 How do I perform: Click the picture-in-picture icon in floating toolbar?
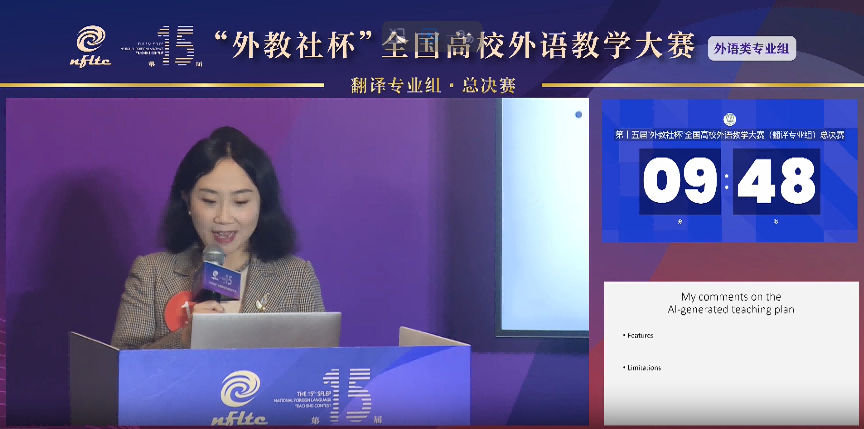[397, 36]
